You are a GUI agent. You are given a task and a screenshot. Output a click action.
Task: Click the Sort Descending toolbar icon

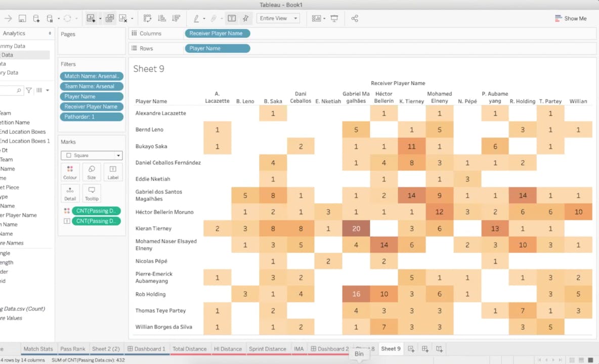coord(176,18)
